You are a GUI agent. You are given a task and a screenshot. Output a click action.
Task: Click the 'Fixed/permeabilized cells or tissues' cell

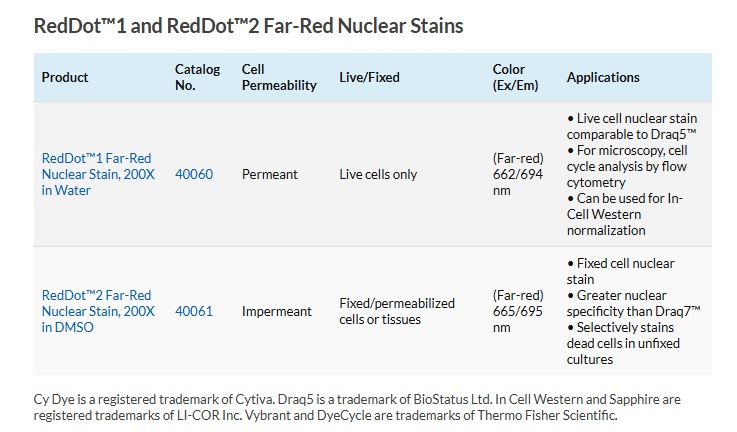pos(397,311)
